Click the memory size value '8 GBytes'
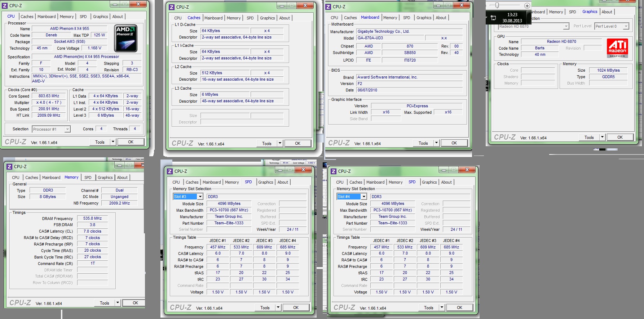 coord(48,197)
